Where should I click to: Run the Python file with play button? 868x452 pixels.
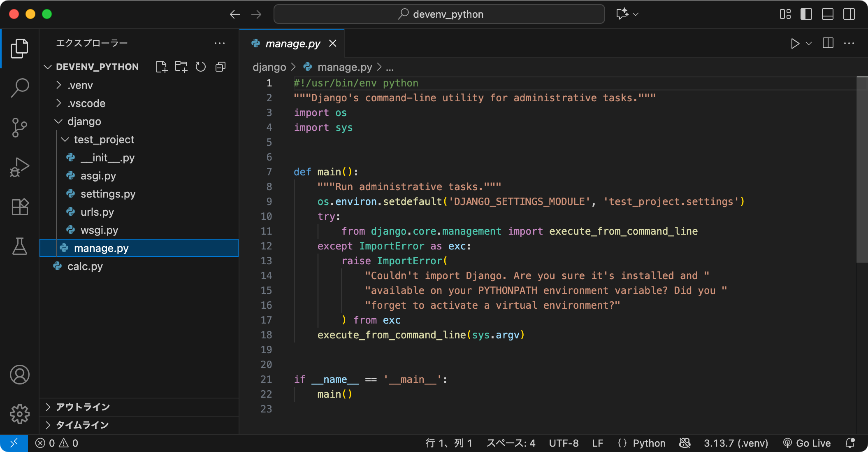pos(795,43)
